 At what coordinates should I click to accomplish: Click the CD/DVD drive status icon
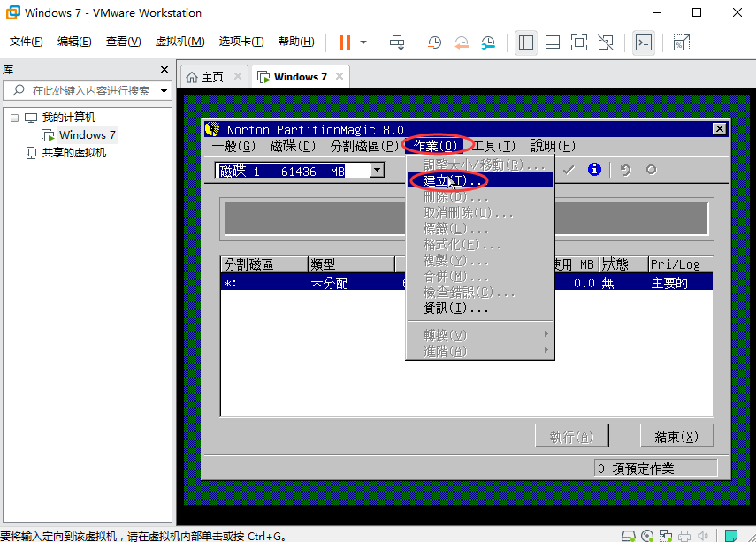[647, 535]
